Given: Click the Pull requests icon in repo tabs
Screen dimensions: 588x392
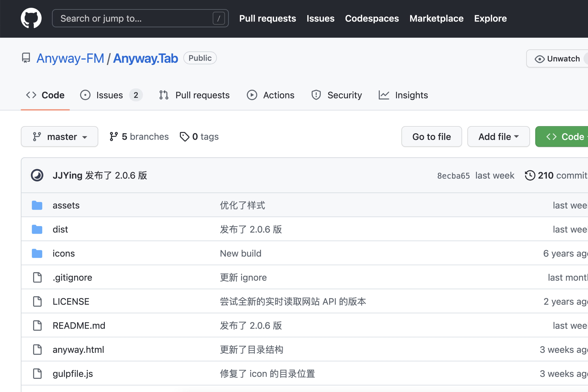Looking at the screenshot, I should (x=164, y=95).
